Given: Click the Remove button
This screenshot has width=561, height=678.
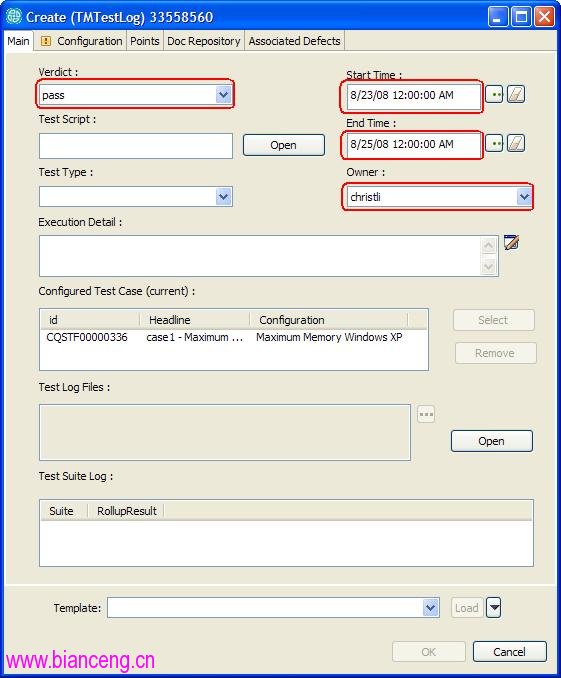Looking at the screenshot, I should (495, 353).
